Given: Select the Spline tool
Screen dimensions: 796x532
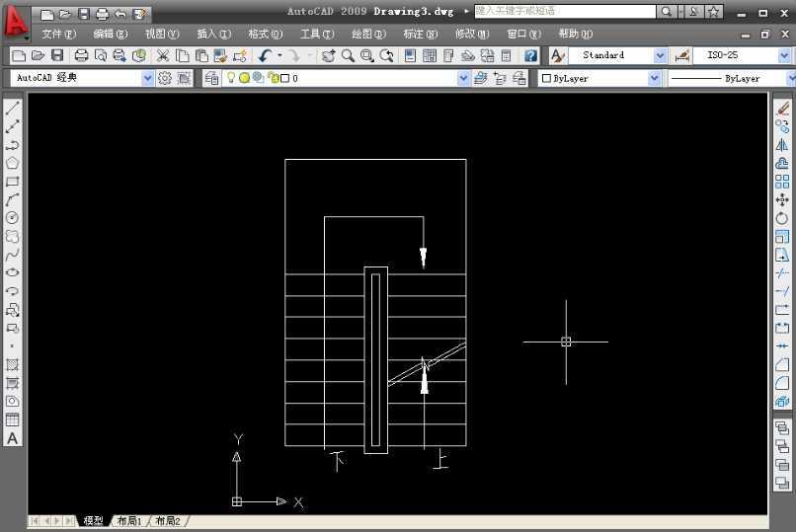Looking at the screenshot, I should tap(12, 255).
